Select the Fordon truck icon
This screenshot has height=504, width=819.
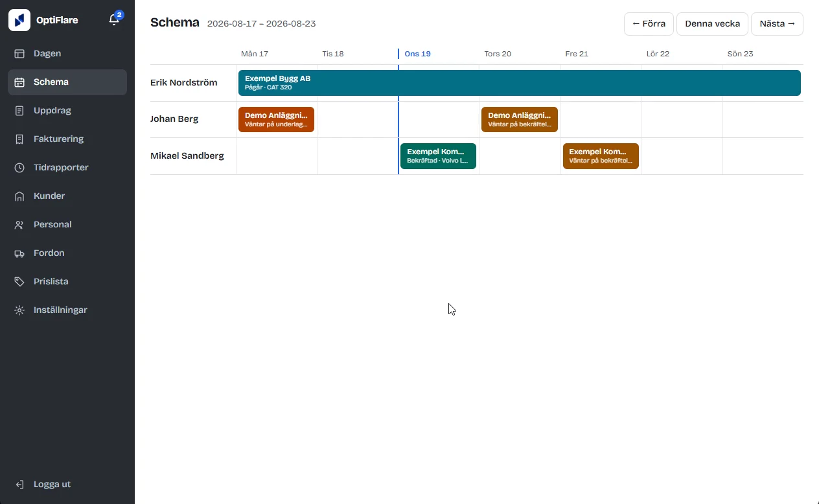coord(19,253)
